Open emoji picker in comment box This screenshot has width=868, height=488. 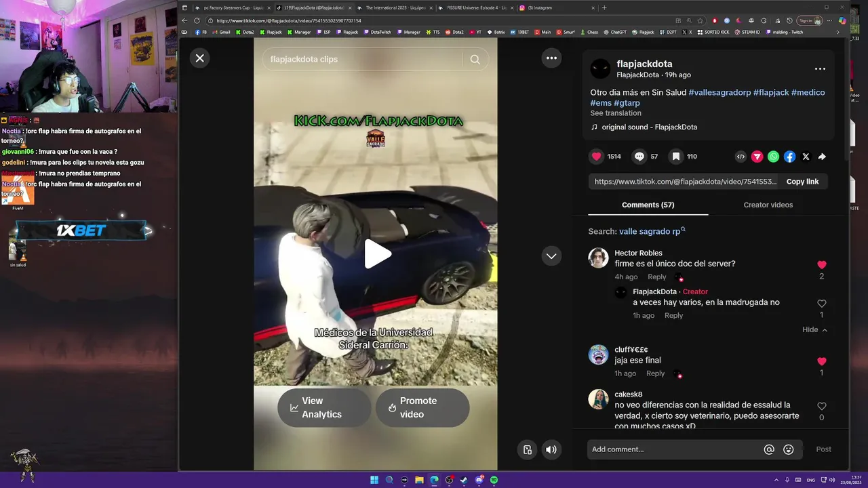788,449
